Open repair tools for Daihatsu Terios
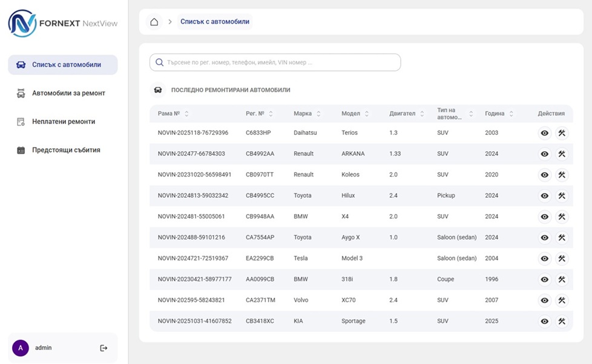Viewport: 592px width, 364px height. (562, 133)
